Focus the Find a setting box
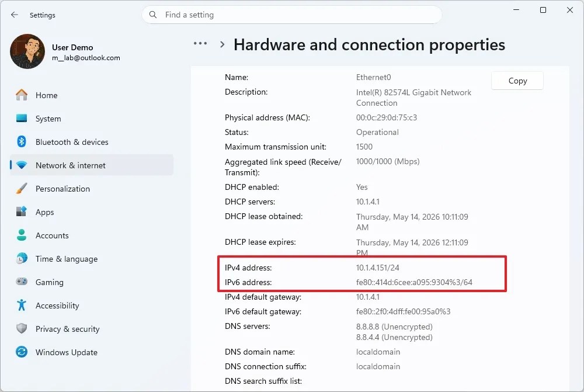 (291, 15)
